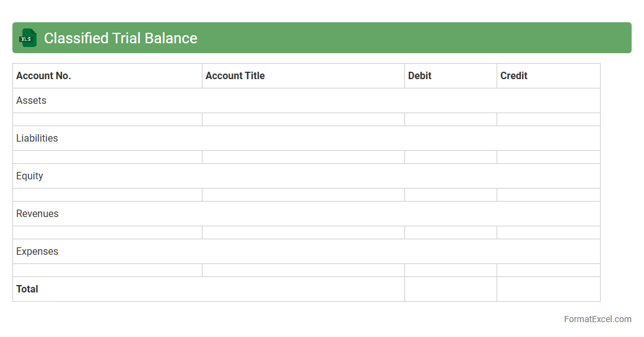Click empty Account Title cell under Expenses
The height and width of the screenshot is (337, 644).
coord(303,270)
